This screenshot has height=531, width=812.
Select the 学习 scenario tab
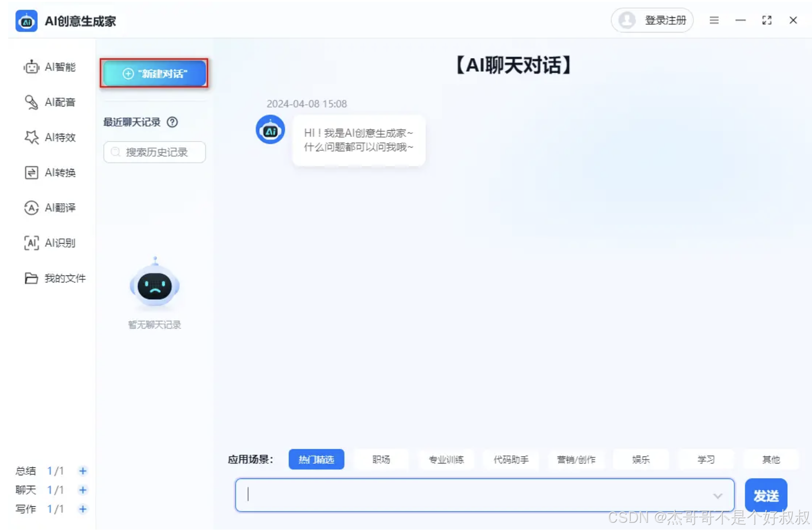[706, 459]
